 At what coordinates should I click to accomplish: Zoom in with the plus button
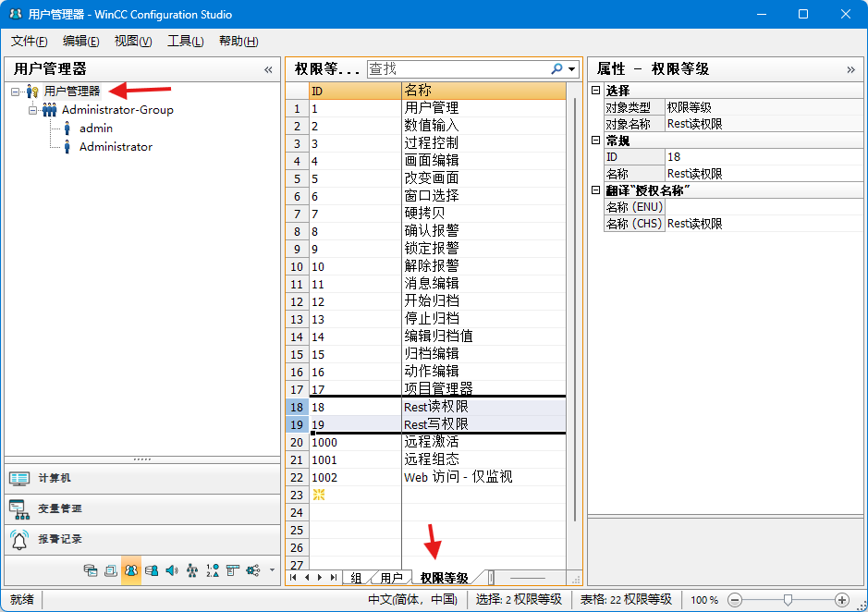tap(842, 600)
